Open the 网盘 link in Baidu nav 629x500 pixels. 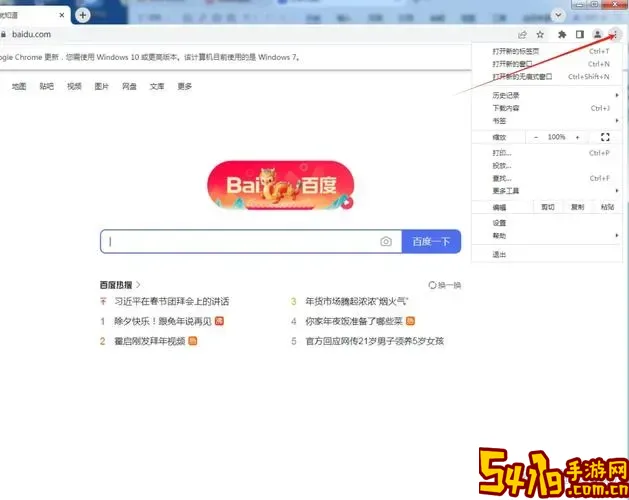pos(129,86)
